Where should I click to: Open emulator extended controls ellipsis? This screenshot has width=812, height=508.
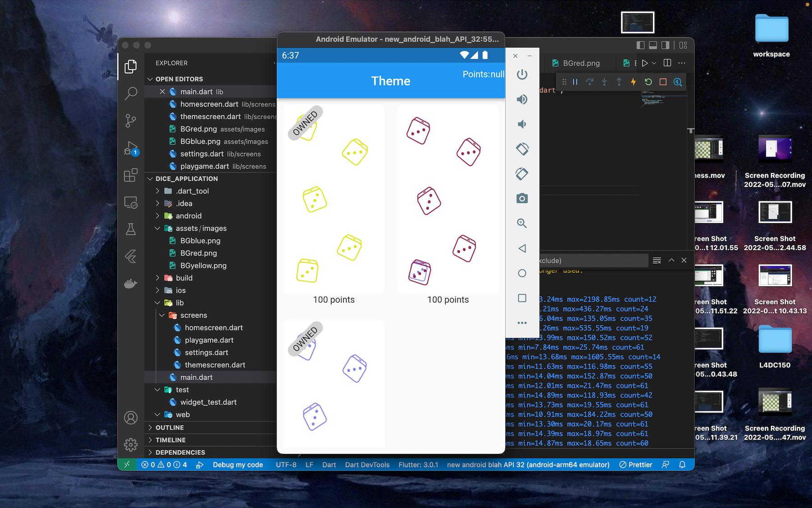pyautogui.click(x=522, y=323)
